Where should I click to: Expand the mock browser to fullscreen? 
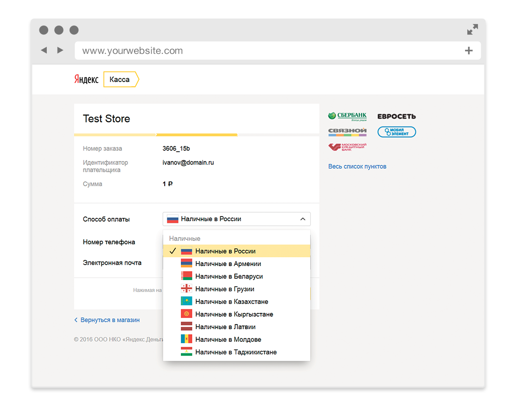pyautogui.click(x=472, y=29)
